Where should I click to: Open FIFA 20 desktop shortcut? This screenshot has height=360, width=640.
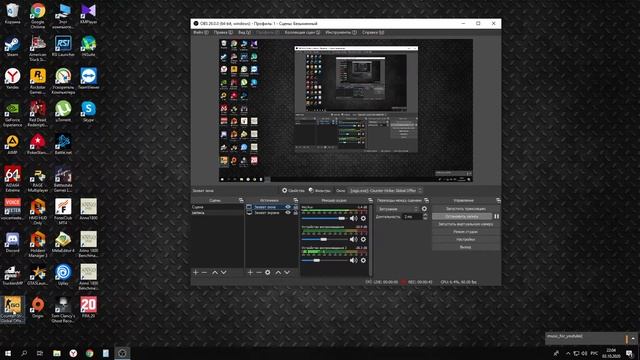click(88, 307)
